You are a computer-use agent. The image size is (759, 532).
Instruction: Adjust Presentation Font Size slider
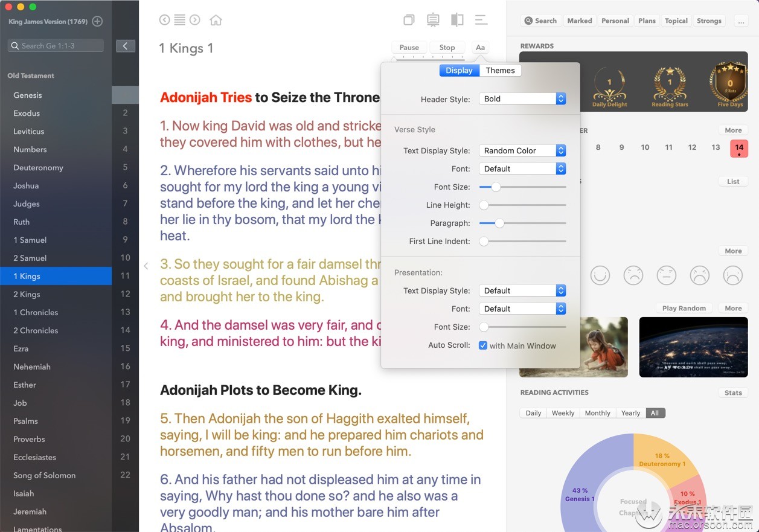click(x=523, y=327)
